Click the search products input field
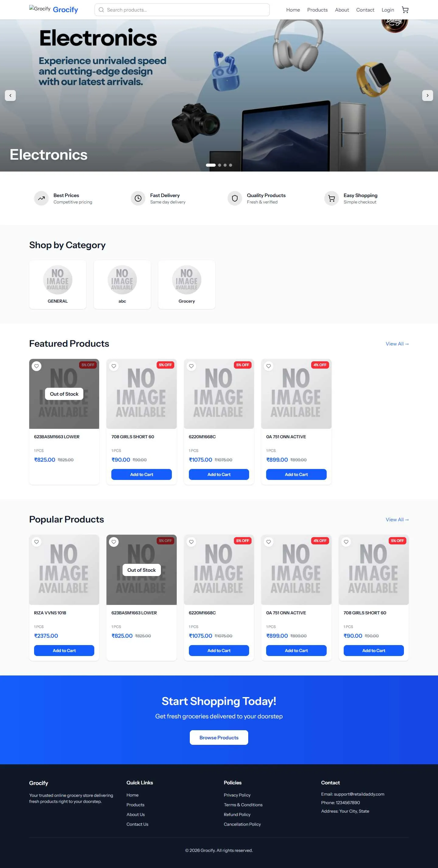Screen dimensions: 438x868 [x=182, y=10]
